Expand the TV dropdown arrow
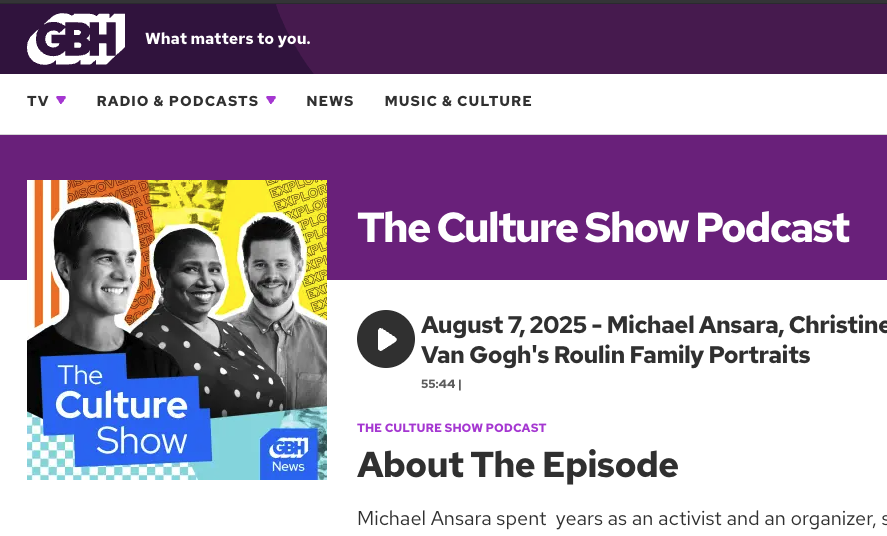 pos(61,100)
